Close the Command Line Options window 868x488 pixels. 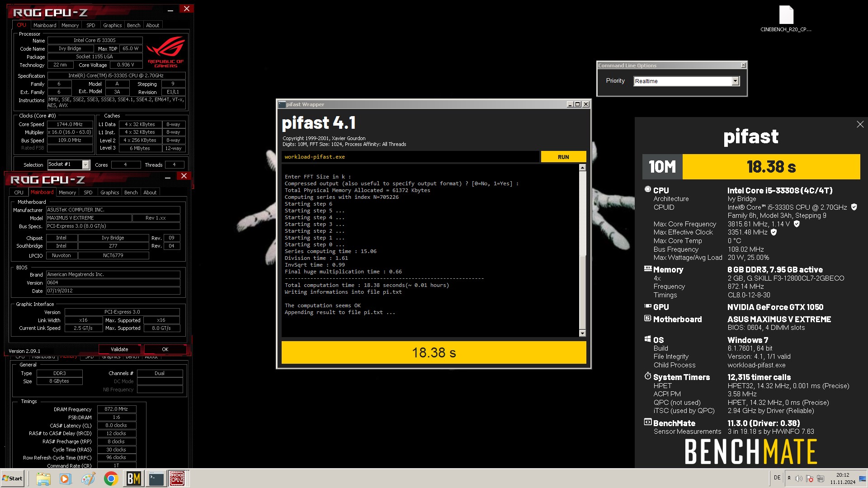(x=743, y=66)
